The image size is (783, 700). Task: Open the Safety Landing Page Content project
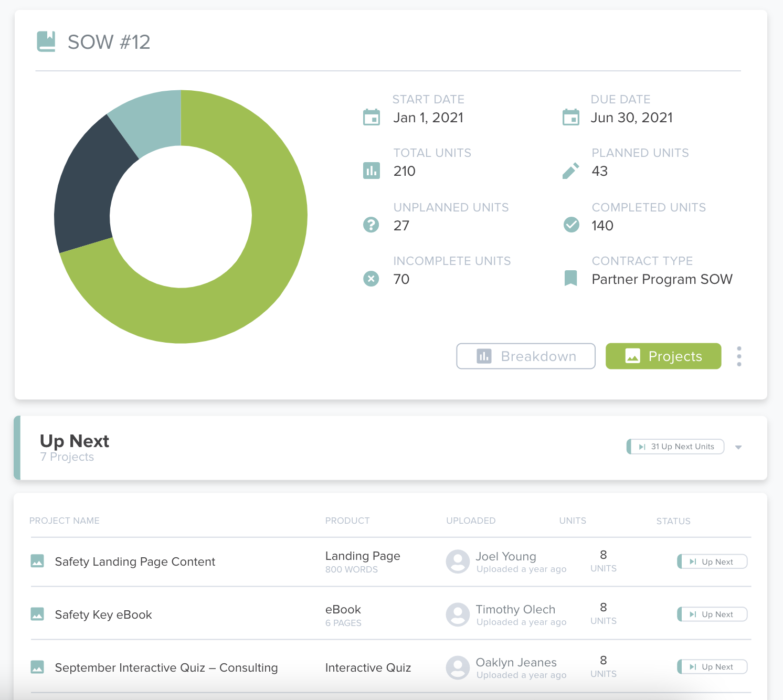[x=134, y=561]
